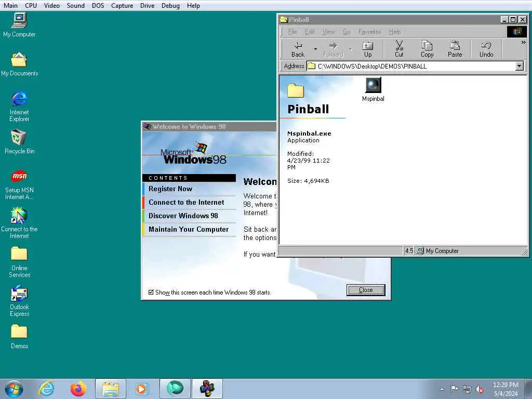Go Up one folder level
The image size is (532, 399).
pyautogui.click(x=368, y=49)
